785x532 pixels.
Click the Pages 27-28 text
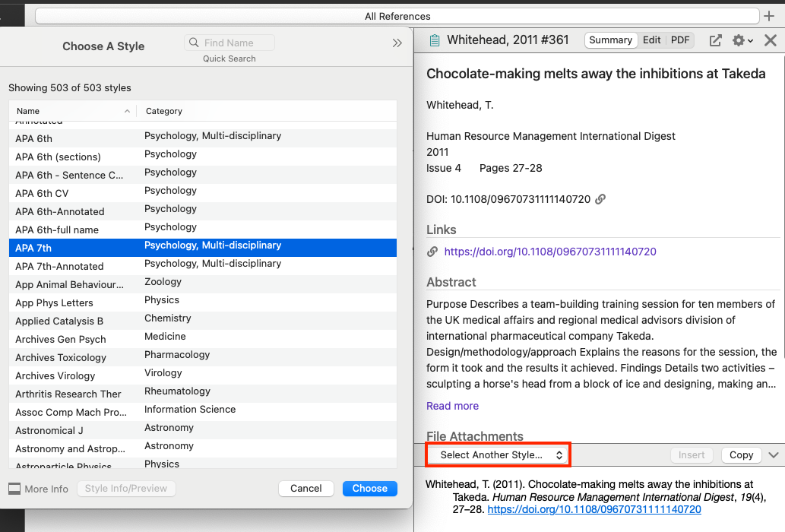[511, 168]
